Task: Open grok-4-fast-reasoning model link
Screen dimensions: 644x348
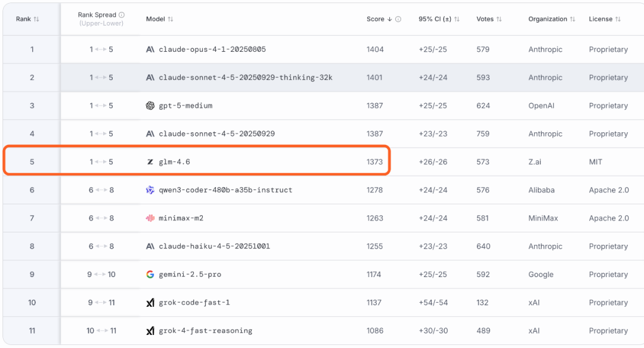Action: coord(205,331)
